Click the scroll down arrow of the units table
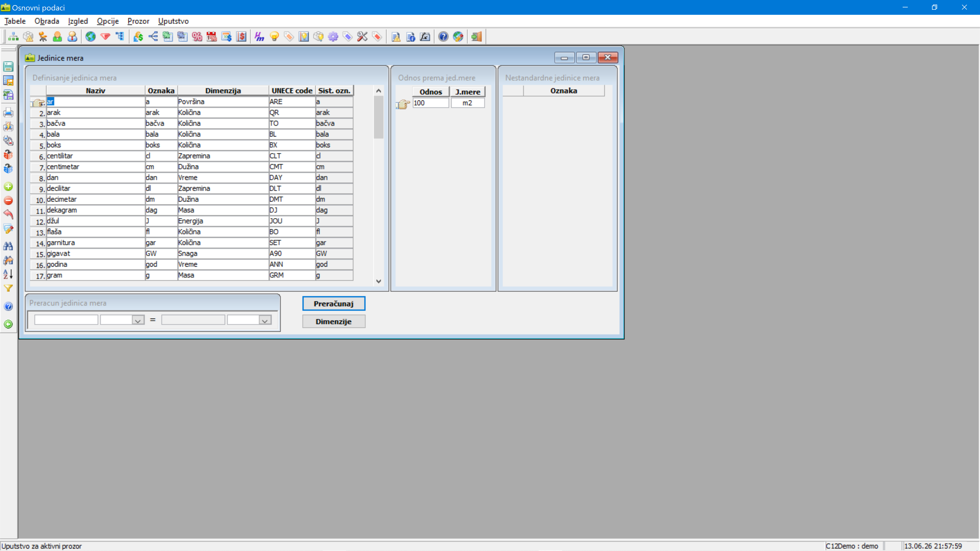Image resolution: width=980 pixels, height=551 pixels. 378,281
